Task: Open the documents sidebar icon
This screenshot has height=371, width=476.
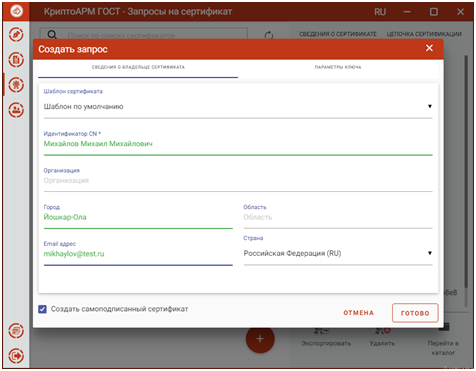Action: point(16,60)
